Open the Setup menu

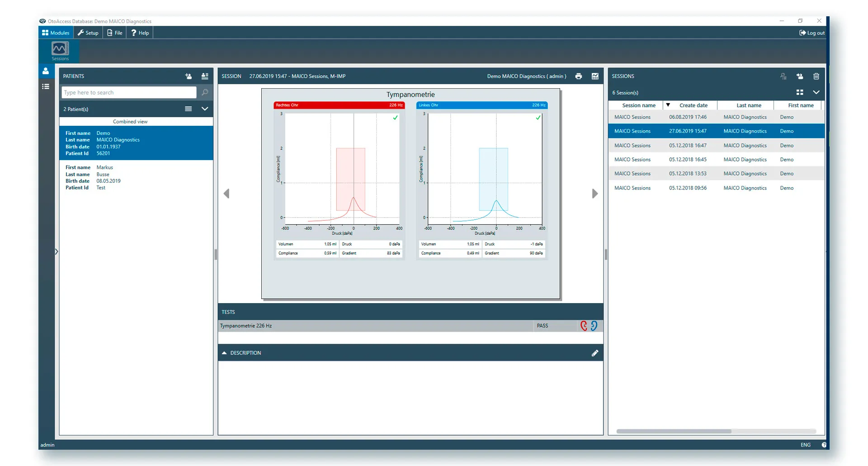(88, 33)
